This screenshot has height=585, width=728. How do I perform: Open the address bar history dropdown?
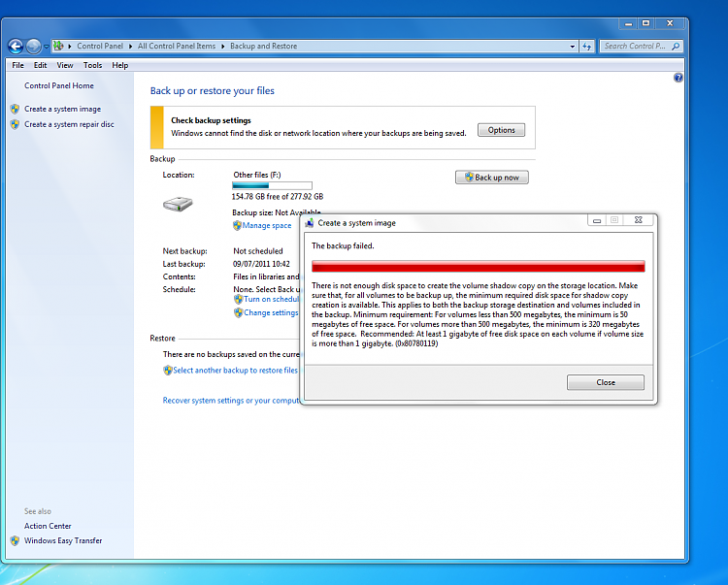[x=572, y=47]
